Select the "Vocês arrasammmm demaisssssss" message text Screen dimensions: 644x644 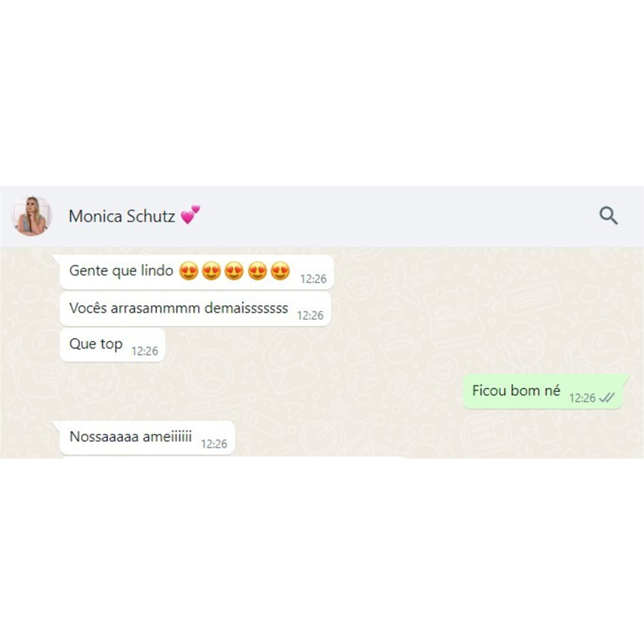[x=179, y=308]
